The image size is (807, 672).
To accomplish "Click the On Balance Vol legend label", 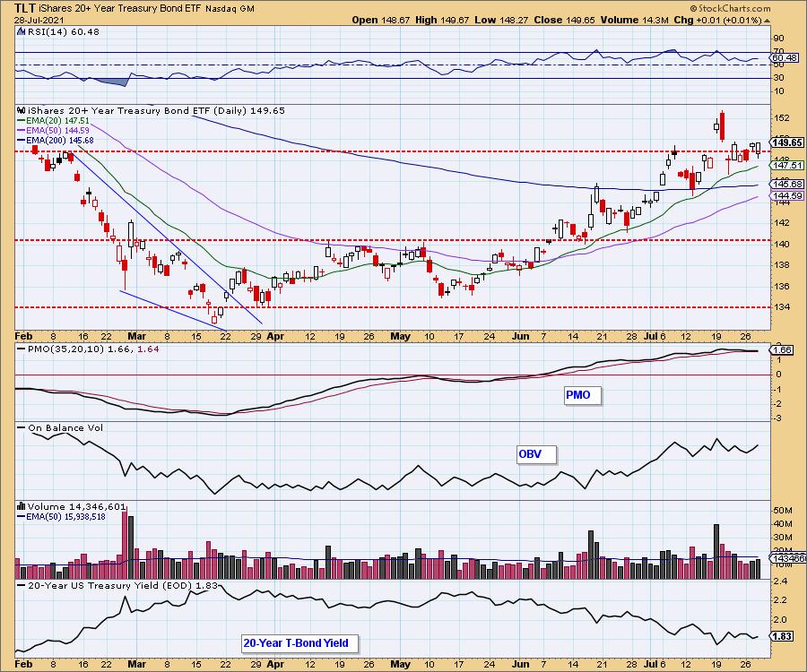I will tap(61, 427).
